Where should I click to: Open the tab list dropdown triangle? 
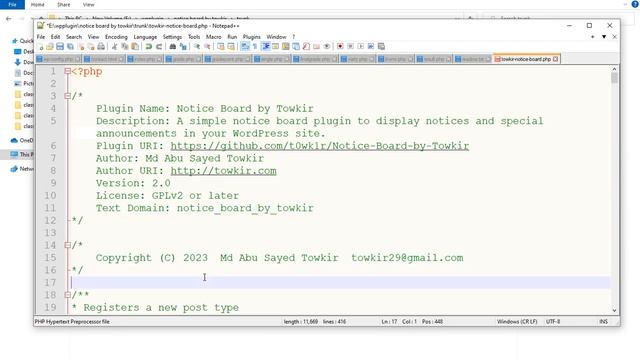[x=604, y=37]
